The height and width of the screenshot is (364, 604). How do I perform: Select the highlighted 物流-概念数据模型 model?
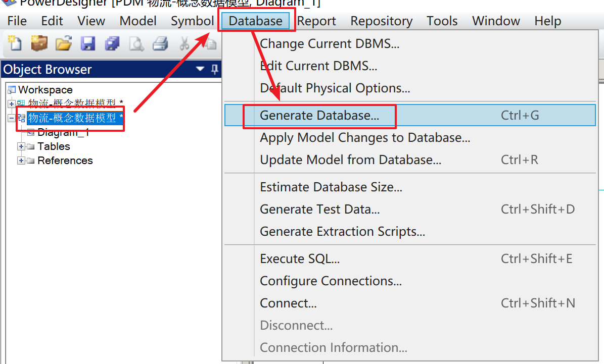pos(75,118)
